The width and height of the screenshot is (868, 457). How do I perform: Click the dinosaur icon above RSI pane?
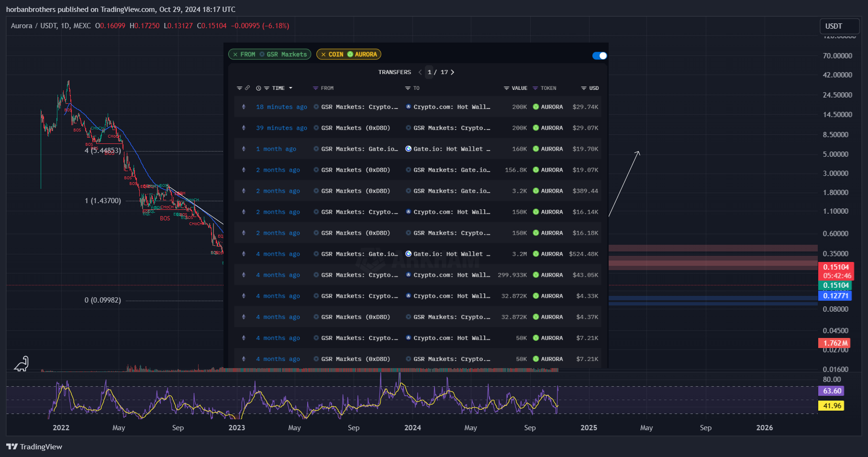coord(22,364)
